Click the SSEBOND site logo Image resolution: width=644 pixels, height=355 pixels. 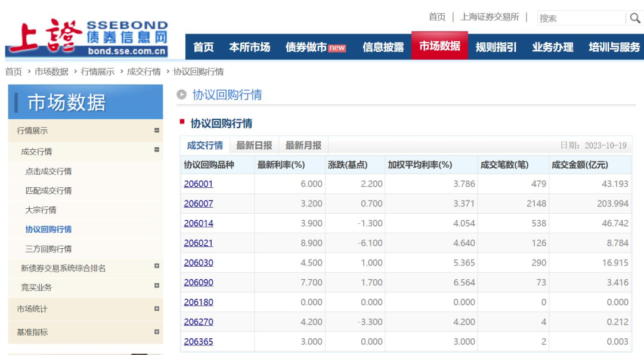87,38
